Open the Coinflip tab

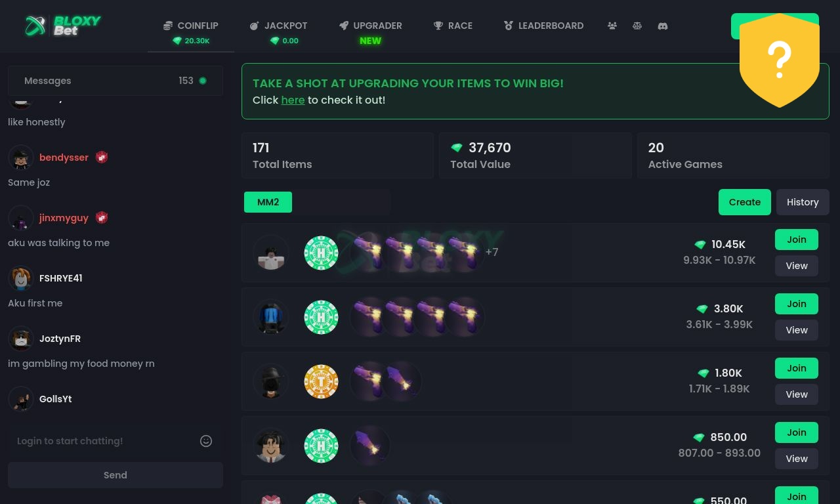click(x=191, y=31)
